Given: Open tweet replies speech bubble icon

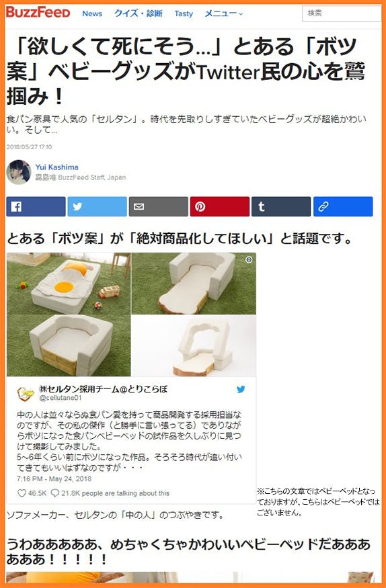Looking at the screenshot, I should click(x=54, y=493).
